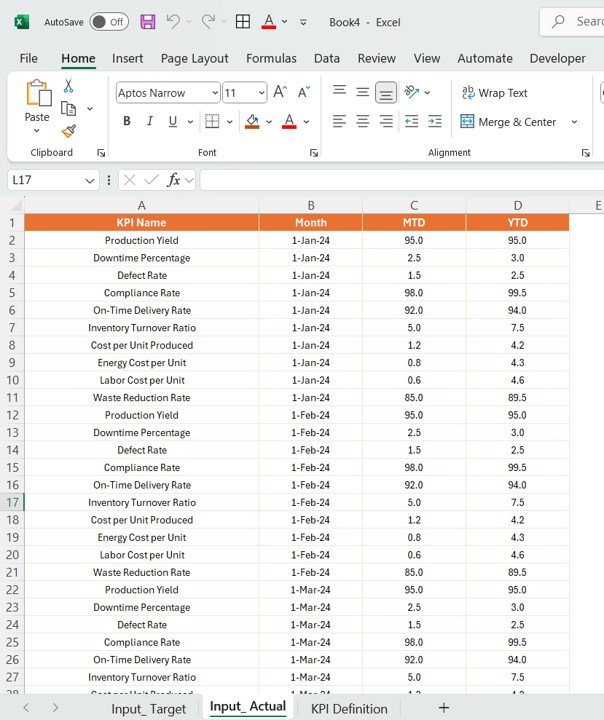Click the borders grid icon in quick access toolbar

click(x=243, y=22)
